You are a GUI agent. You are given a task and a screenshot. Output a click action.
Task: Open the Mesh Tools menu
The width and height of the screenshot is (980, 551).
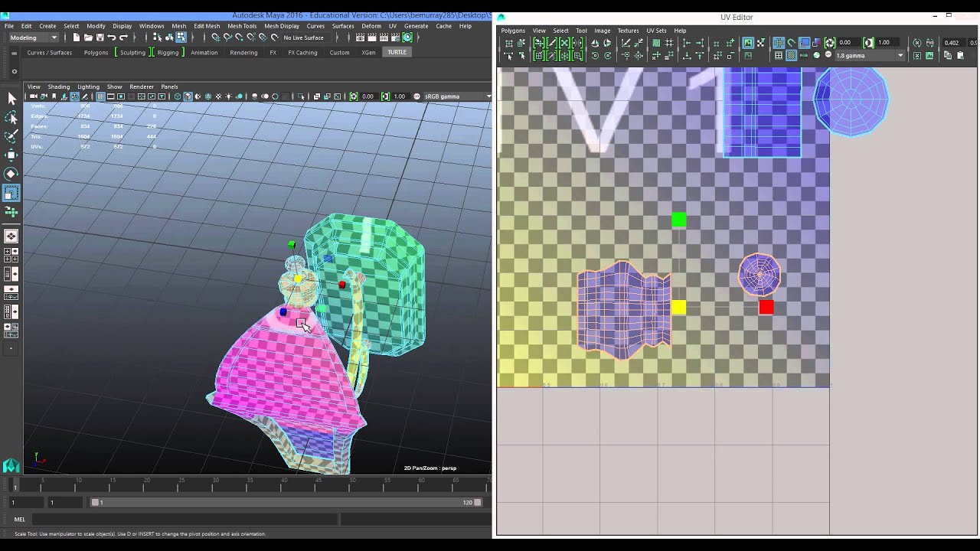242,26
